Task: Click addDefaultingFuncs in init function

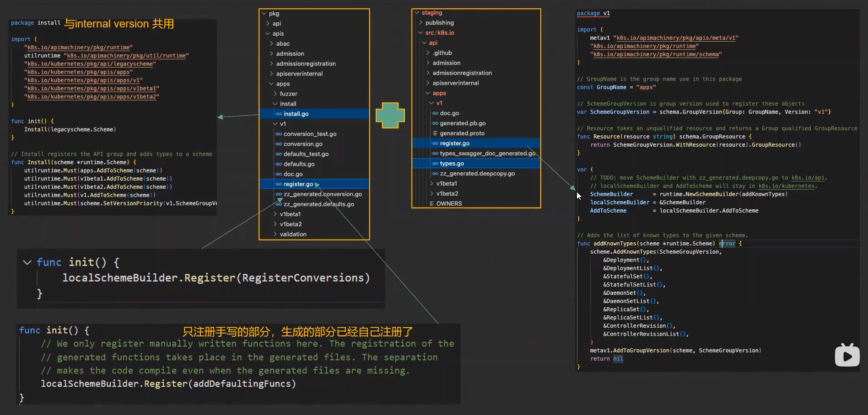Action: click(242, 384)
